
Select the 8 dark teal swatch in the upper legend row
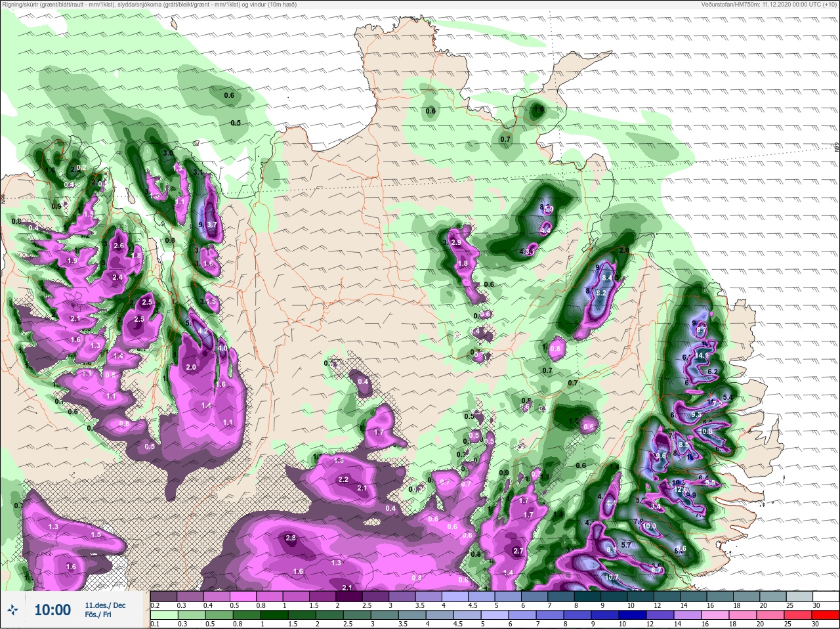pos(589,596)
